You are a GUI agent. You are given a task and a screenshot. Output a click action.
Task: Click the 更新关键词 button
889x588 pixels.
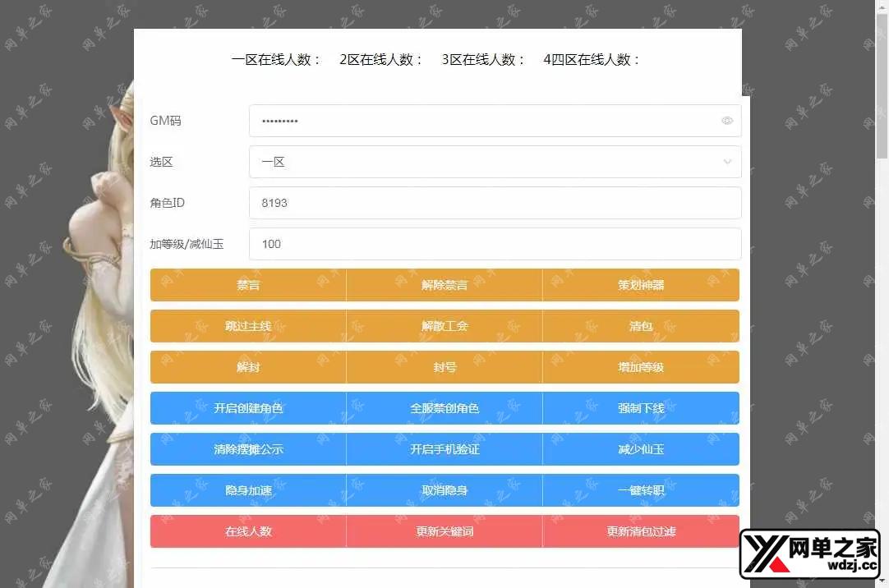(444, 531)
